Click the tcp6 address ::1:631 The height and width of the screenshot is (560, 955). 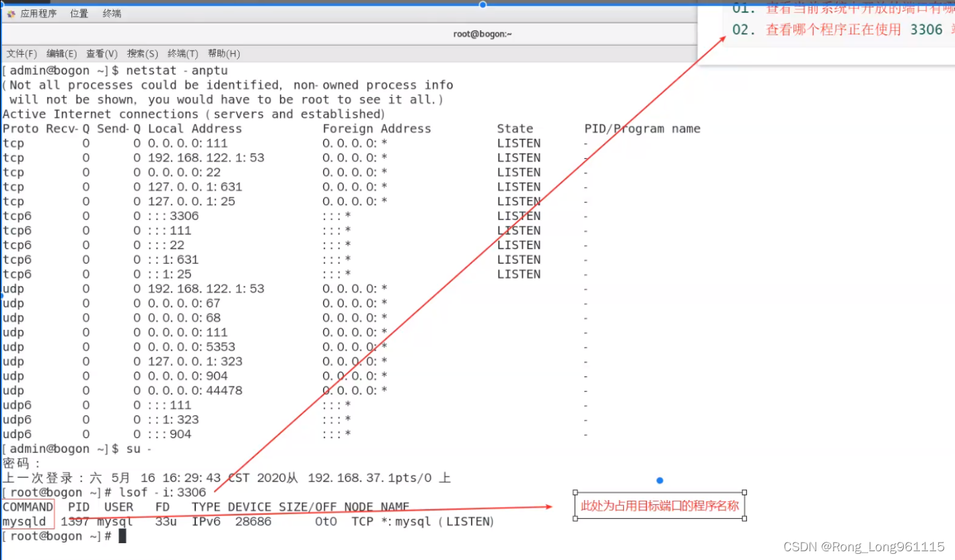pos(174,260)
